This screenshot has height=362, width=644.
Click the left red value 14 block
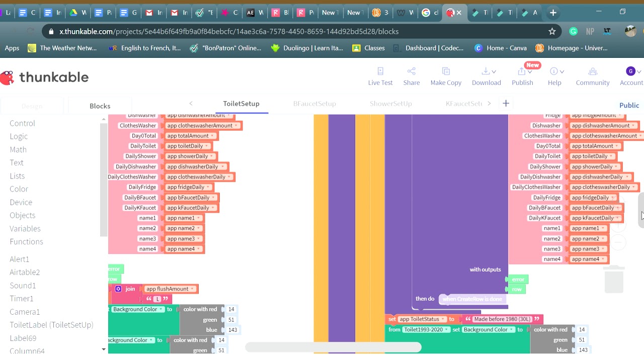[231, 309]
